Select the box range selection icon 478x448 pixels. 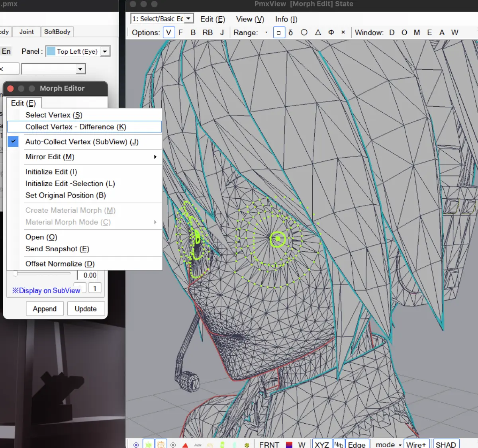tap(279, 33)
